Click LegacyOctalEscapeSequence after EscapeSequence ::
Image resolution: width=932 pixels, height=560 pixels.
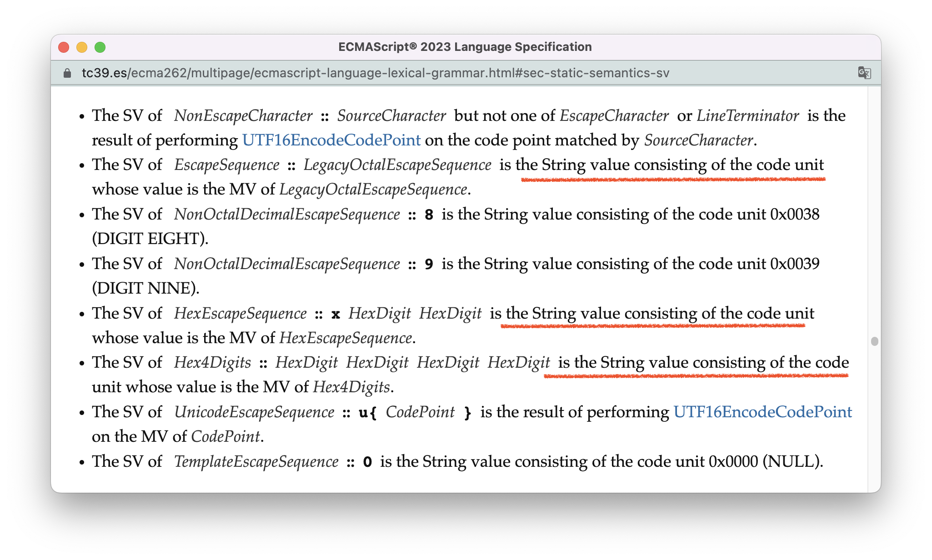tap(397, 165)
